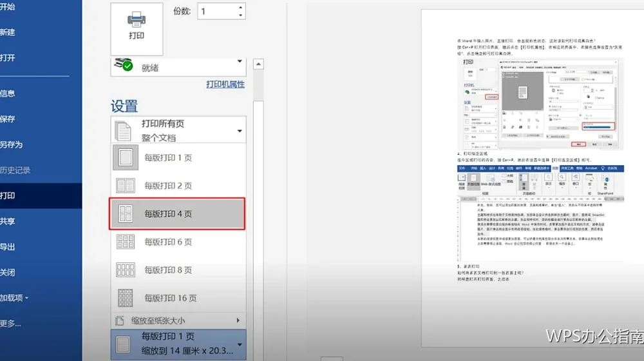
Task: Expand 缩放至纸张大小 submenu arrow
Action: click(x=238, y=320)
